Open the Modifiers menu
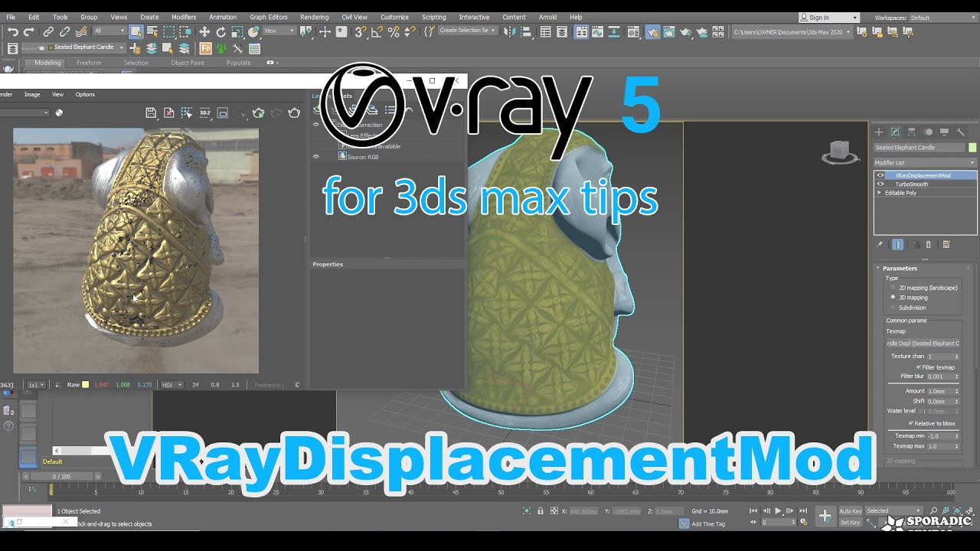The image size is (980, 551). pos(184,17)
